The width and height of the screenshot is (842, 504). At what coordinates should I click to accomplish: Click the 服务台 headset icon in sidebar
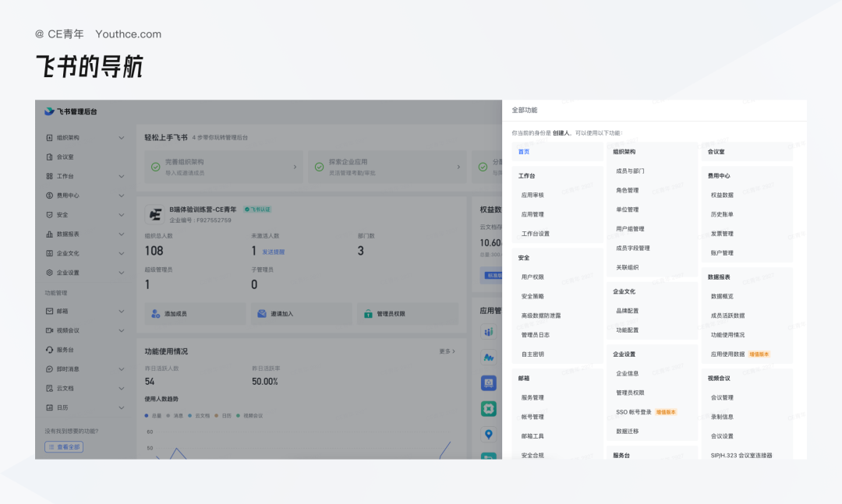(49, 350)
